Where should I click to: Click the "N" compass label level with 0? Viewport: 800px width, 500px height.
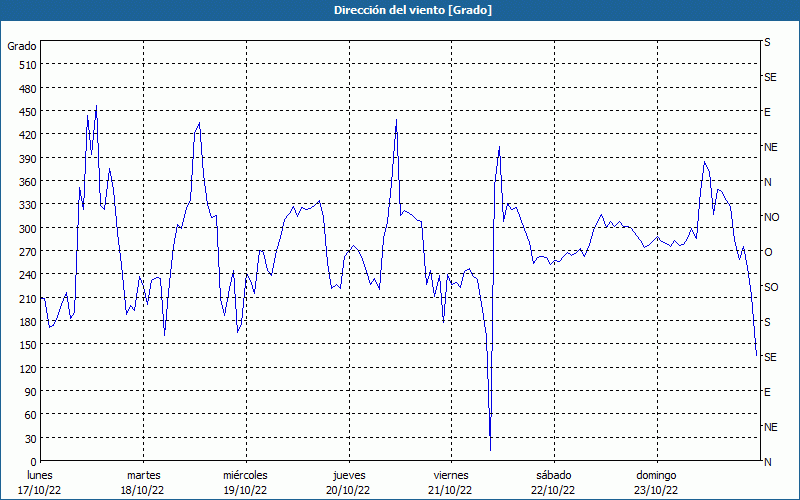pos(768,462)
